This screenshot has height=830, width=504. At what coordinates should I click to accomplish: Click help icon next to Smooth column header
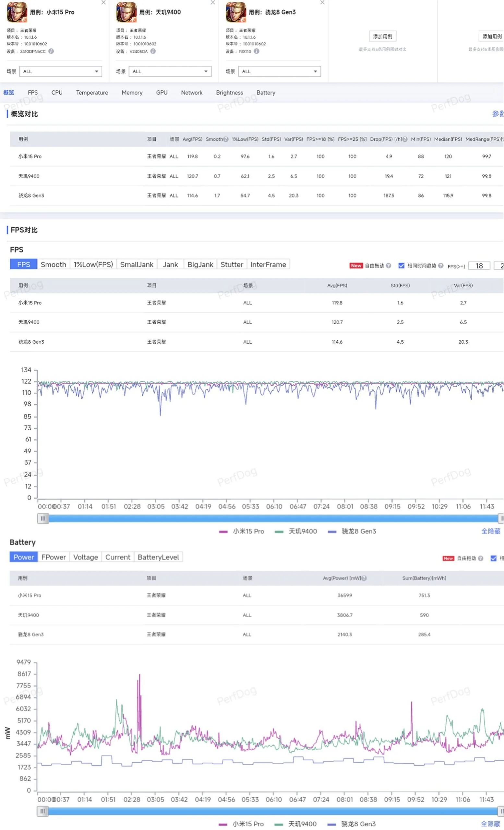coord(226,139)
